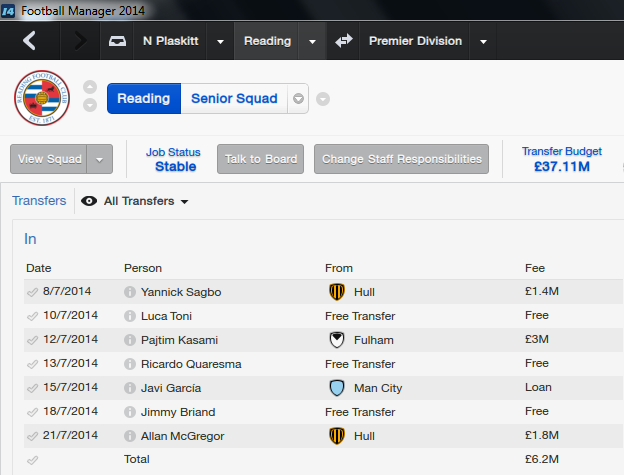This screenshot has width=624, height=475.
Task: Expand the Senior Squad dropdown arrow
Action: (298, 99)
